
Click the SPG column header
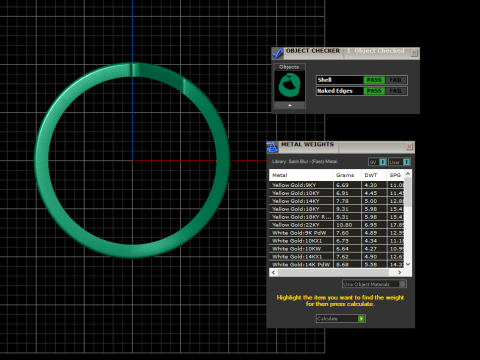coord(395,175)
